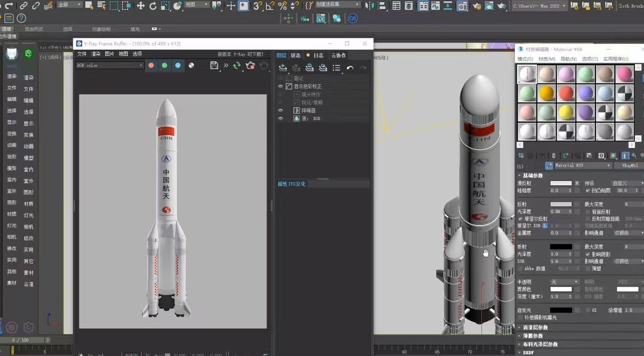Select the Rotate tool in main toolbar
The height and width of the screenshot is (356, 644).
(153, 5)
